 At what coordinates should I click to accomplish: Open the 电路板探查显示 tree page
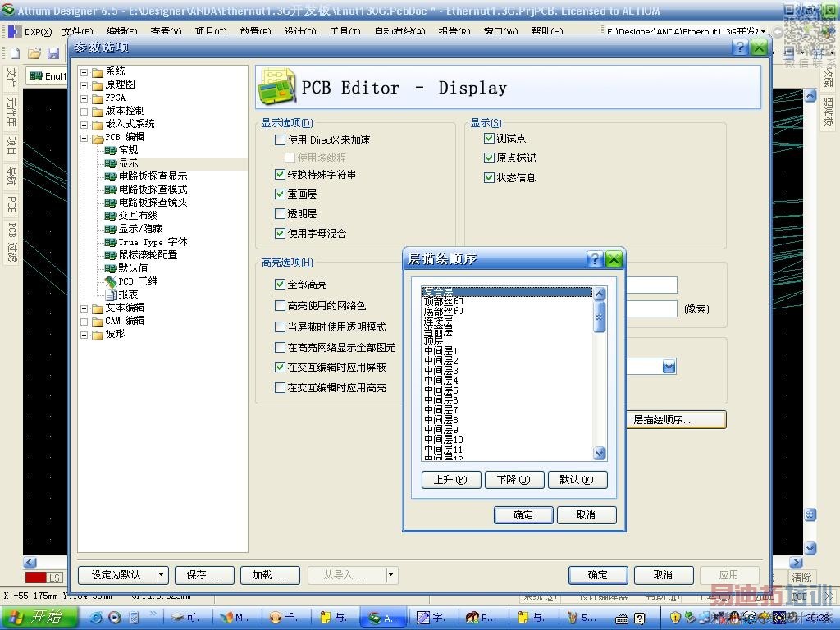click(153, 176)
